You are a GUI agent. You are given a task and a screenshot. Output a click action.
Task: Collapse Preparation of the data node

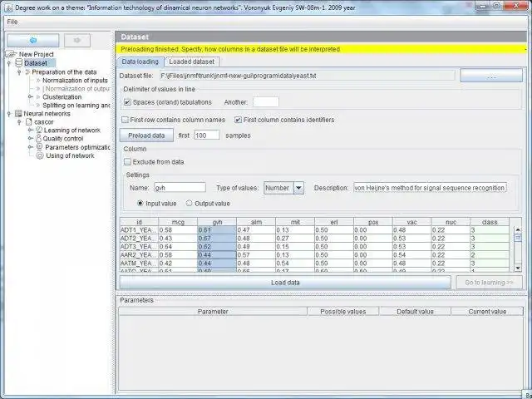coord(19,72)
